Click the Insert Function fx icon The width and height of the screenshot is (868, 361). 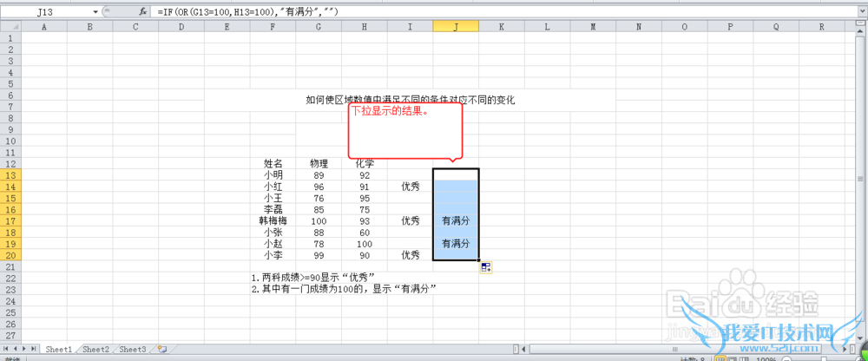(143, 11)
